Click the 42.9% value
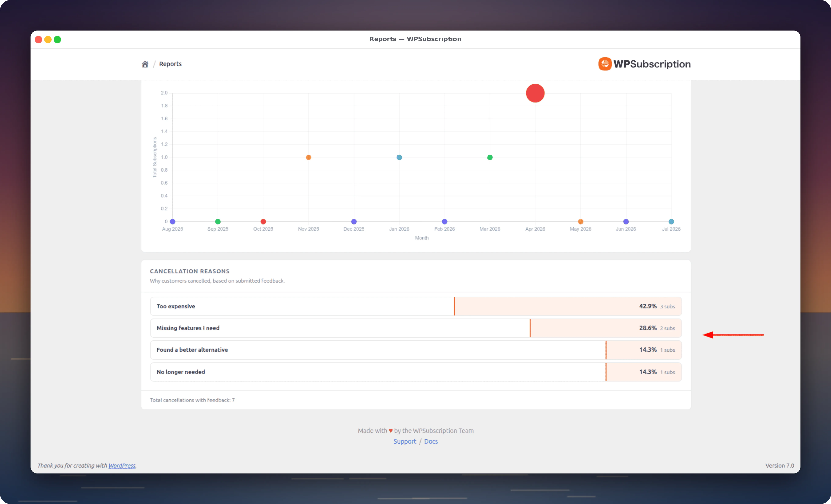The image size is (831, 504). (648, 306)
